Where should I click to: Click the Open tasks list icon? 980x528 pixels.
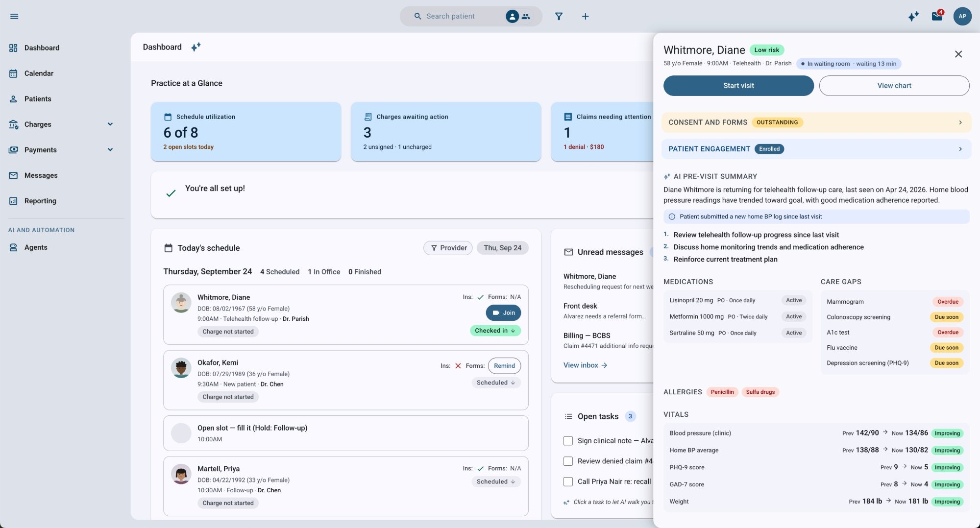point(568,416)
